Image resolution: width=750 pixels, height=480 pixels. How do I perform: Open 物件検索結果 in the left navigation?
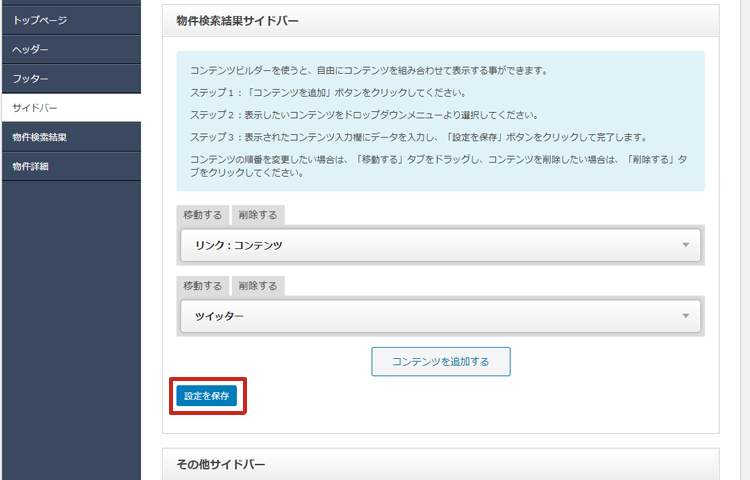pyautogui.click(x=40, y=136)
